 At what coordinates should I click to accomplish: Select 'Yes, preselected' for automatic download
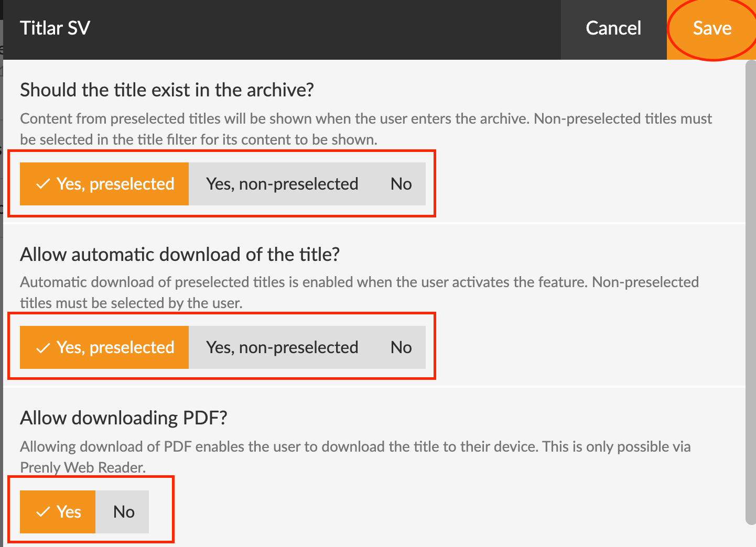pos(104,347)
